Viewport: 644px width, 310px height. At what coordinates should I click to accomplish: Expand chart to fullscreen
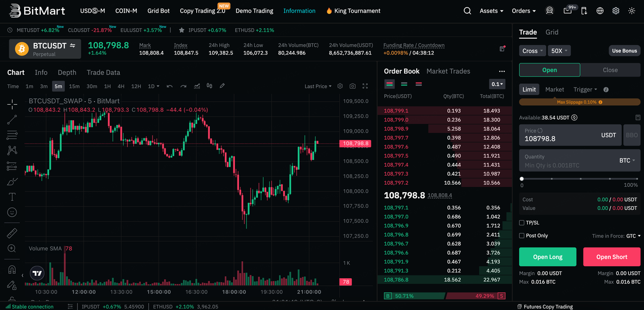click(365, 87)
